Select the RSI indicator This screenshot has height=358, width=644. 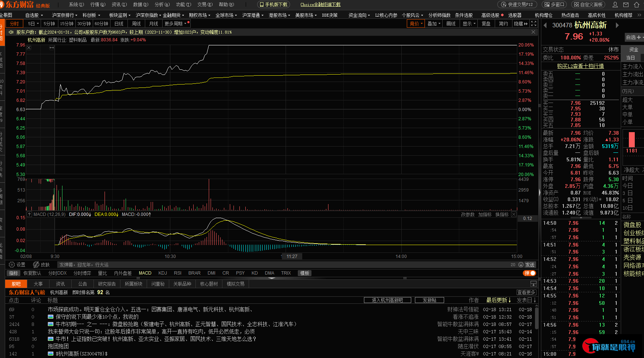[178, 273]
